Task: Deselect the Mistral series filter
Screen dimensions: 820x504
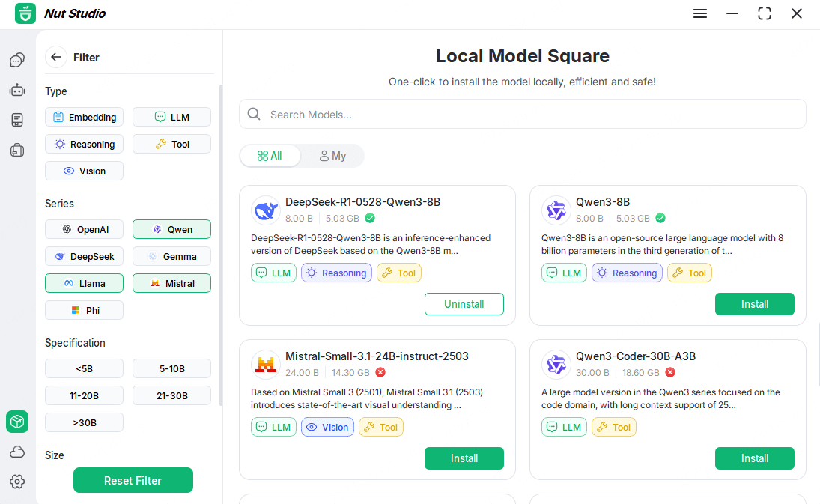Action: tap(172, 283)
